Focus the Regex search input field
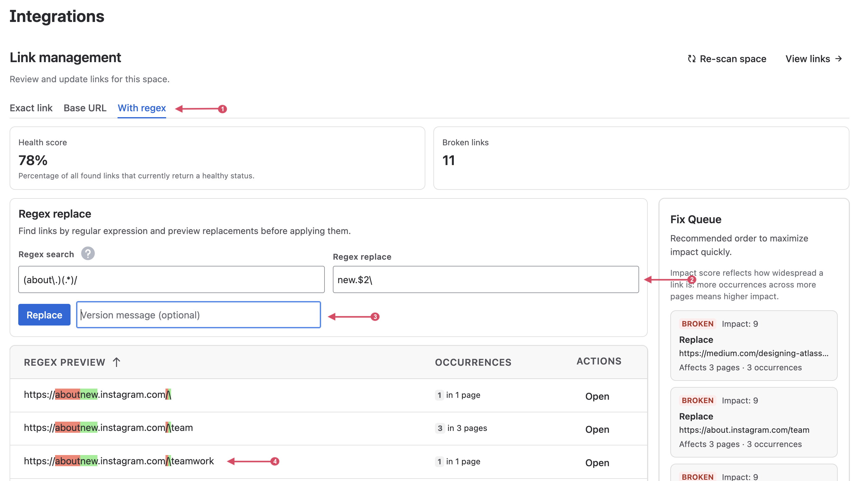The height and width of the screenshot is (481, 868). tap(171, 279)
